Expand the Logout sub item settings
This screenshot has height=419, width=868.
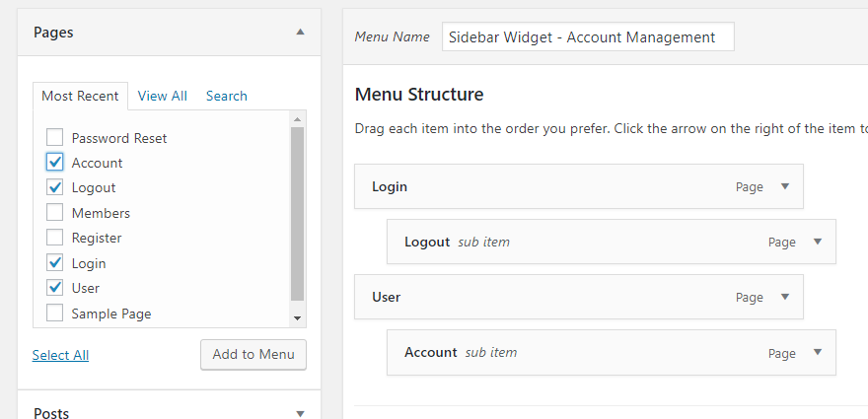pos(818,242)
